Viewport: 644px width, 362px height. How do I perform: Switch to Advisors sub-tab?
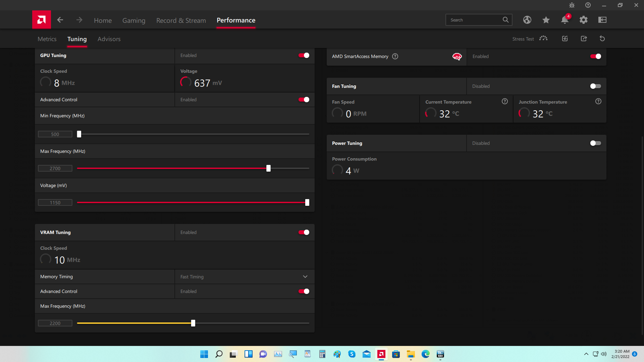pyautogui.click(x=109, y=39)
